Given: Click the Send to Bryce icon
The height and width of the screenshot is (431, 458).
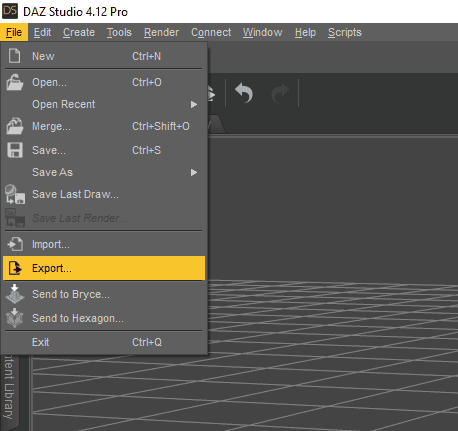Looking at the screenshot, I should [x=15, y=294].
